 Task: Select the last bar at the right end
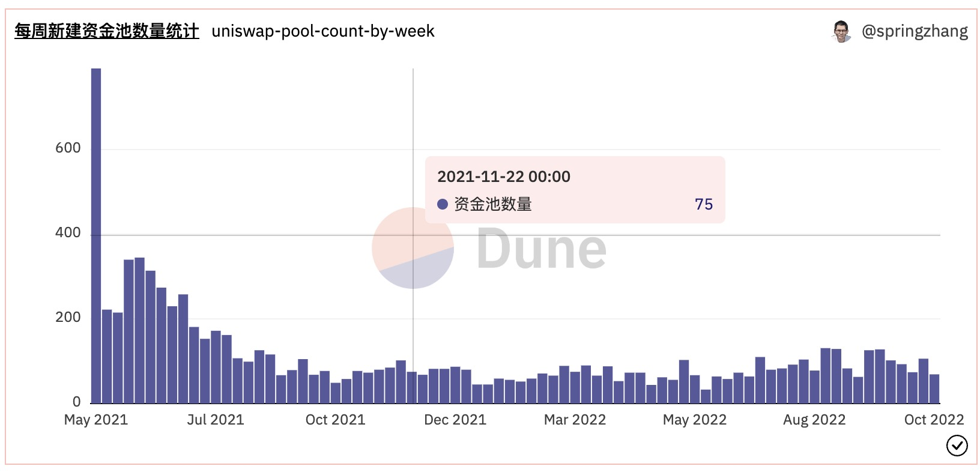934,389
